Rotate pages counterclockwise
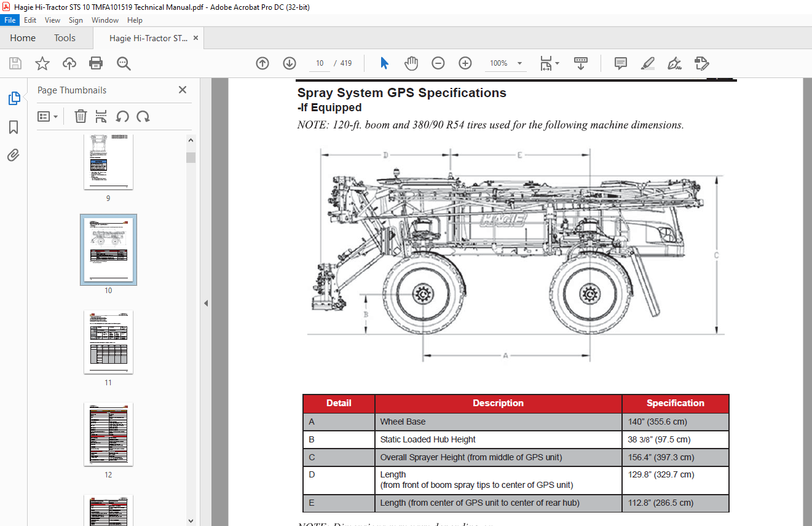812x526 pixels. (122, 116)
